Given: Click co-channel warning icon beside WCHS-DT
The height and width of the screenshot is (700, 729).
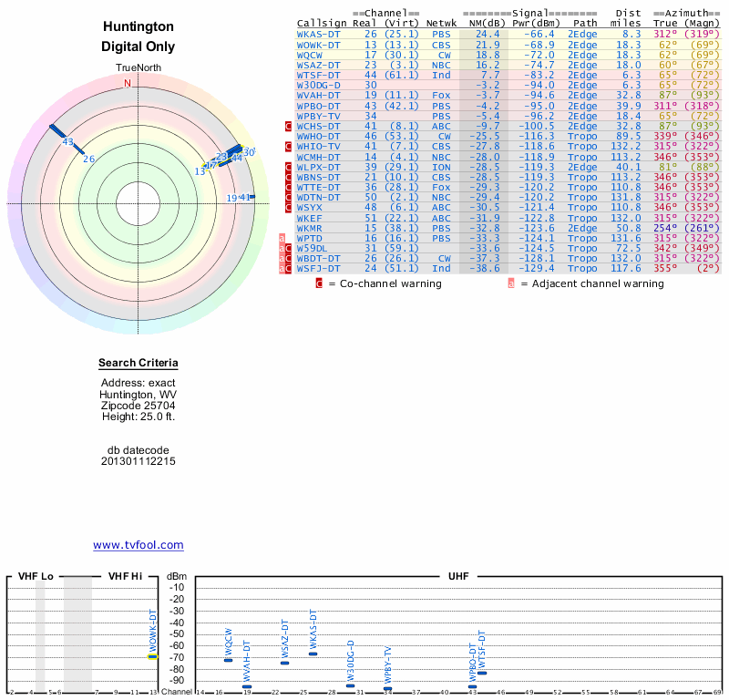Looking at the screenshot, I should point(289,126).
